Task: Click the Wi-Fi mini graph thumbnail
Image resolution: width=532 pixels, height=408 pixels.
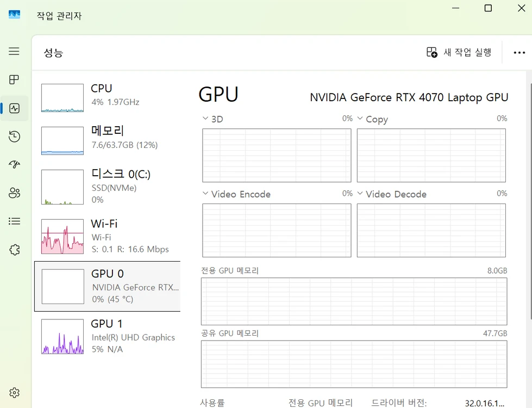Action: (x=62, y=237)
